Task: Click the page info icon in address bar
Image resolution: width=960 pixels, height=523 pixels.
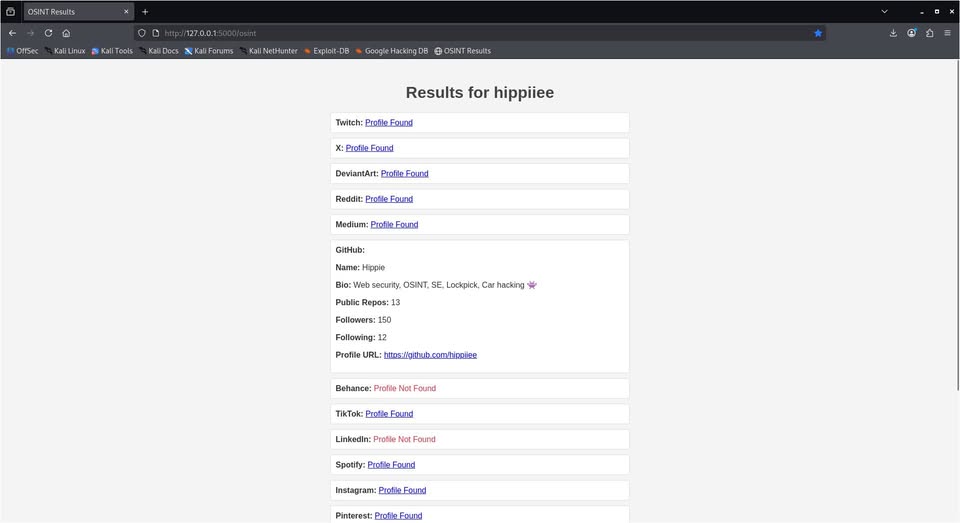Action: coord(156,33)
